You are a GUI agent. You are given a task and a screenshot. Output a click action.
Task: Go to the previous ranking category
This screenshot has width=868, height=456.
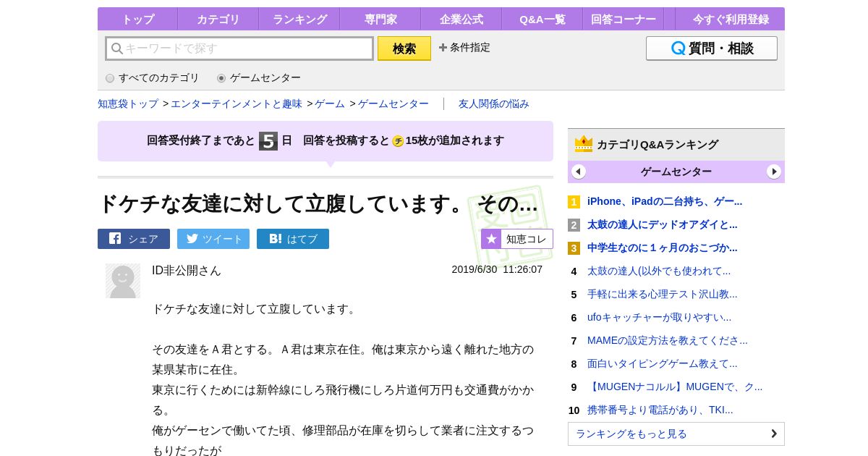point(579,172)
